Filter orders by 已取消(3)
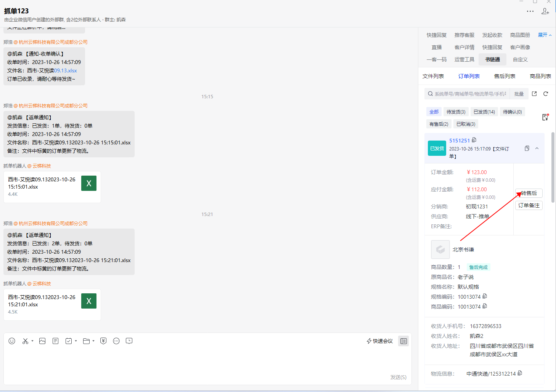Screen dimensions: 556x392 466,124
